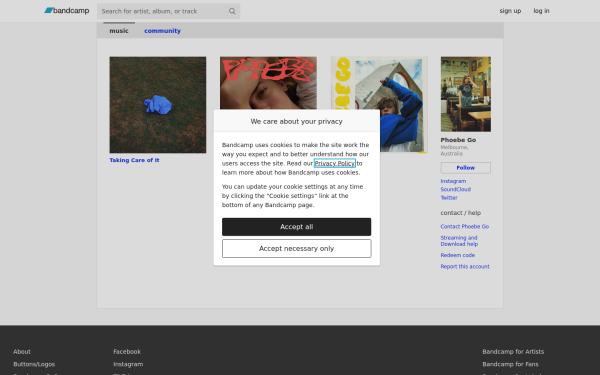600x375 pixels.
Task: Open the Twitter link
Action: (449, 198)
